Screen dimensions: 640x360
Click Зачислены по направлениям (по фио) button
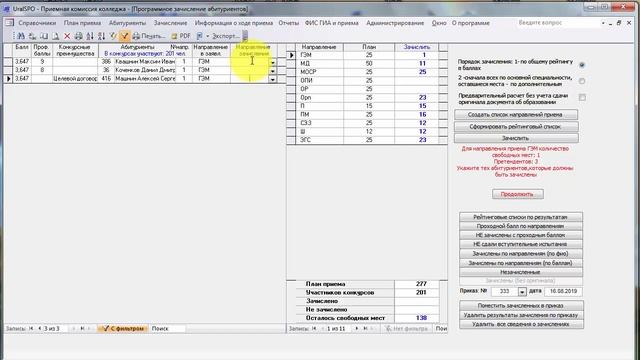(x=521, y=253)
